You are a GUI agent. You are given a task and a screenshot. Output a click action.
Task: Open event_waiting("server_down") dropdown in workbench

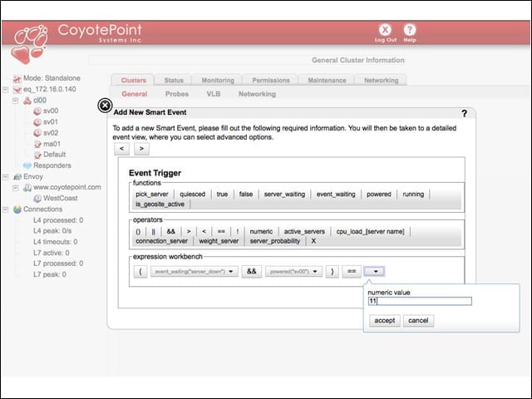click(x=195, y=272)
